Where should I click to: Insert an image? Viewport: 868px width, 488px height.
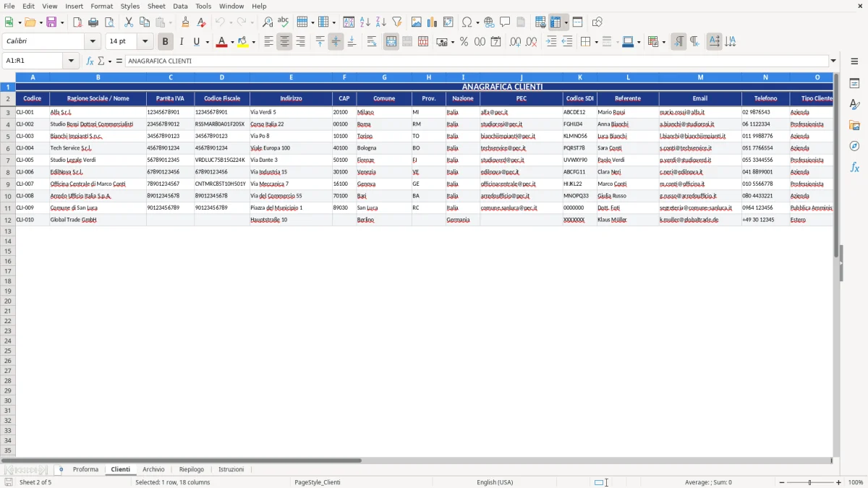pyautogui.click(x=417, y=22)
